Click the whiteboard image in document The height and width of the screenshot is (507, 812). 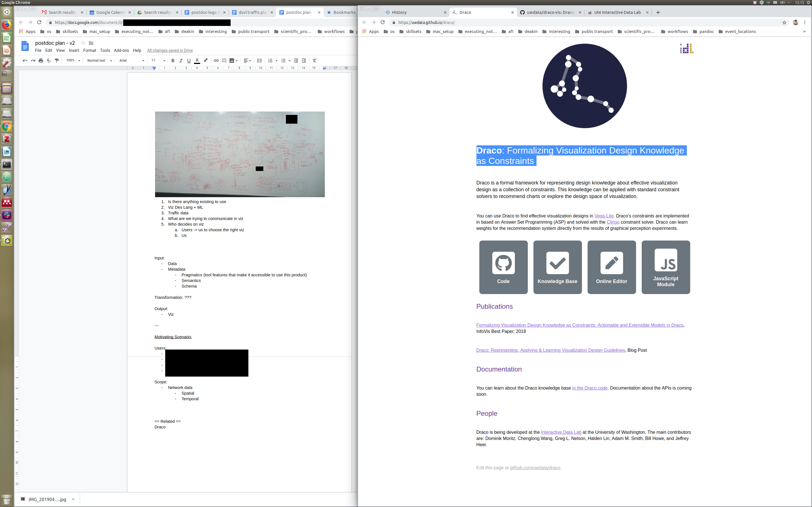[x=240, y=154]
